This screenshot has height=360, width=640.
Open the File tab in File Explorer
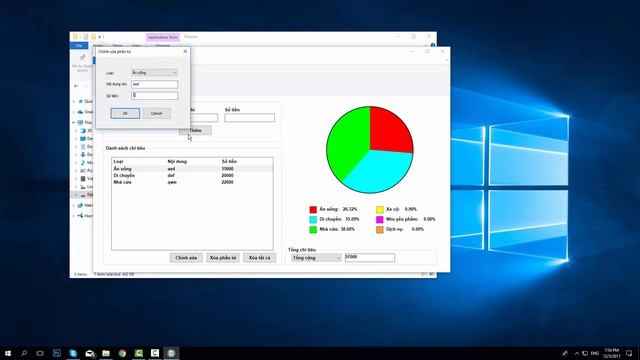(x=79, y=45)
